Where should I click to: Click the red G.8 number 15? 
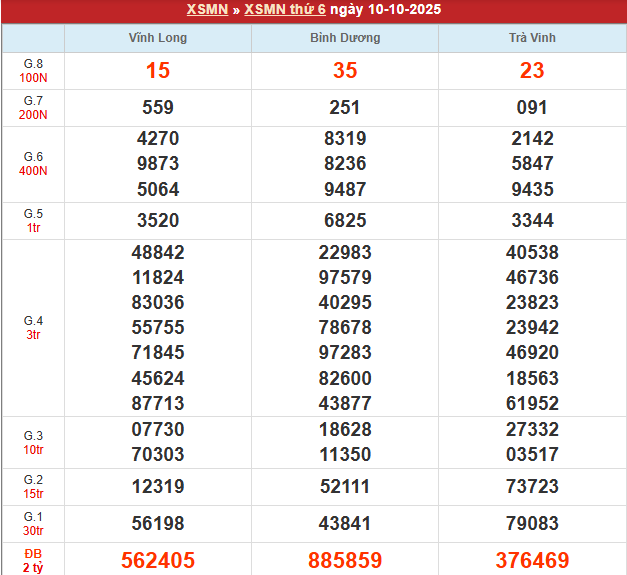click(158, 71)
